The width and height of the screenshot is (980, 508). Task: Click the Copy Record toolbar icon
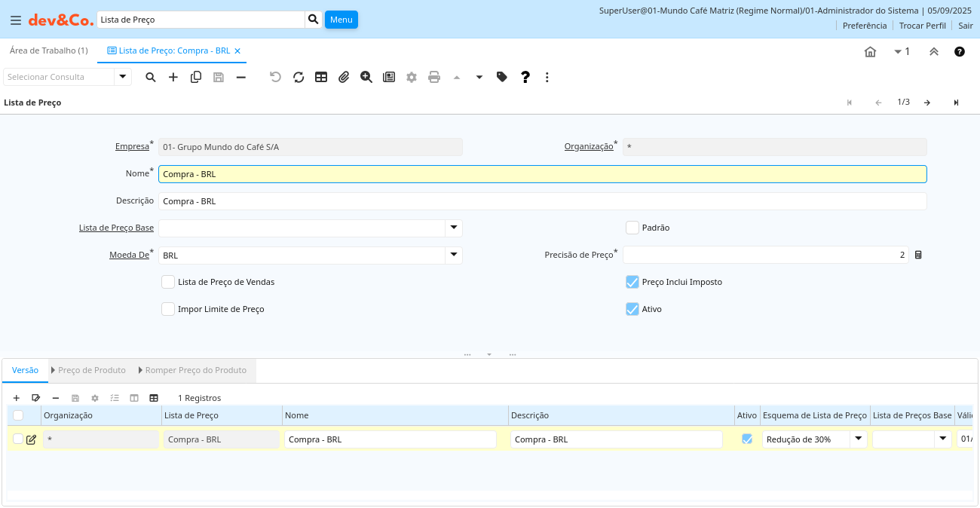pos(196,77)
